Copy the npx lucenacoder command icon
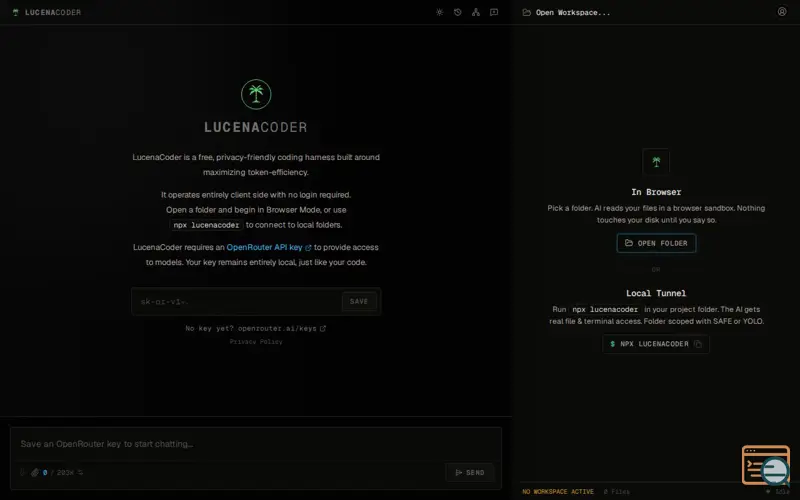800x500 pixels. (698, 344)
